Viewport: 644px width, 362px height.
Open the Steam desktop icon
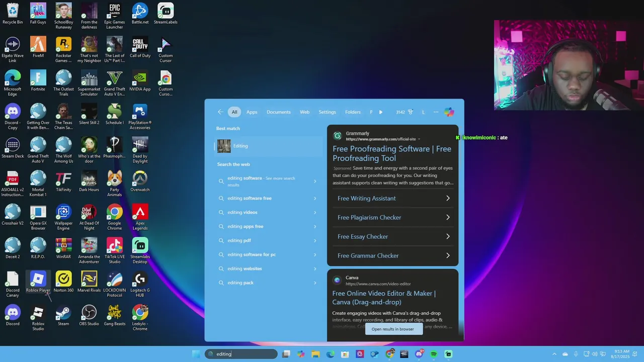pyautogui.click(x=63, y=316)
